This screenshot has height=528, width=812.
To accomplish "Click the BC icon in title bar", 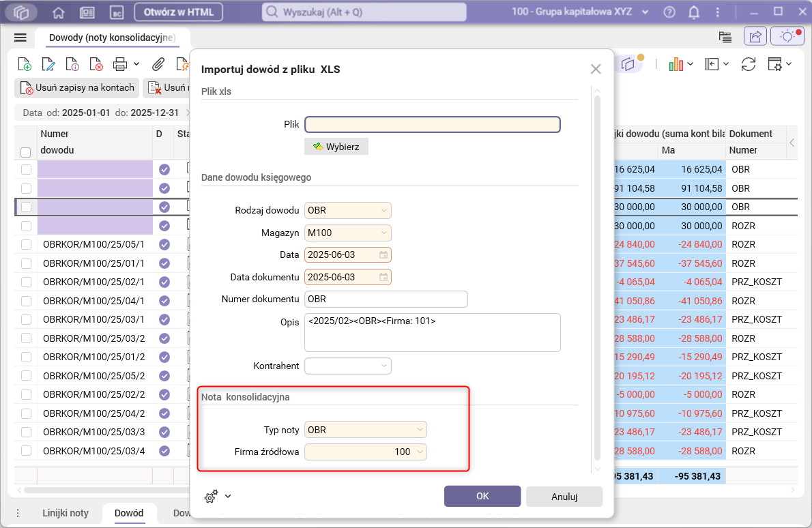I will 117,12.
